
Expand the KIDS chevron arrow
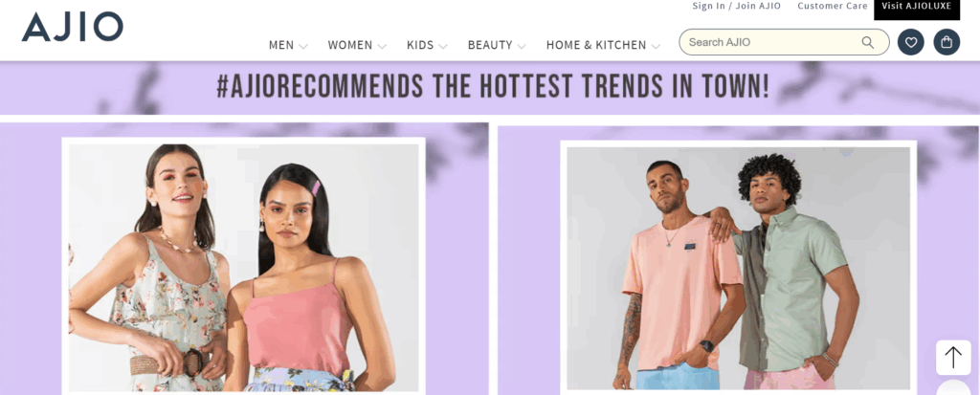pyautogui.click(x=443, y=46)
